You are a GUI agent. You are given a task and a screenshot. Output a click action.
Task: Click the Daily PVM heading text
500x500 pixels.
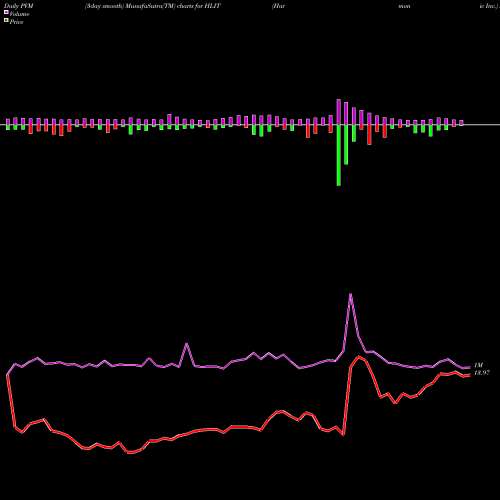click(x=19, y=6)
